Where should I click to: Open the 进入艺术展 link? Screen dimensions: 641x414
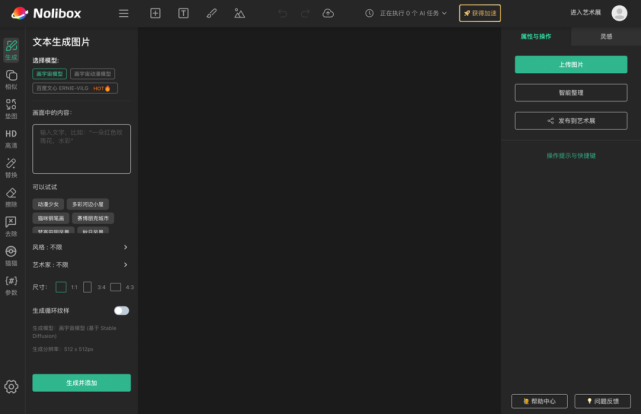coord(585,13)
